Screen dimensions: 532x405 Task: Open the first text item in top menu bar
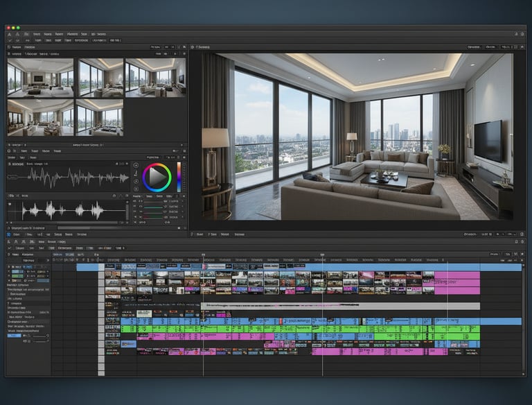tap(37, 34)
